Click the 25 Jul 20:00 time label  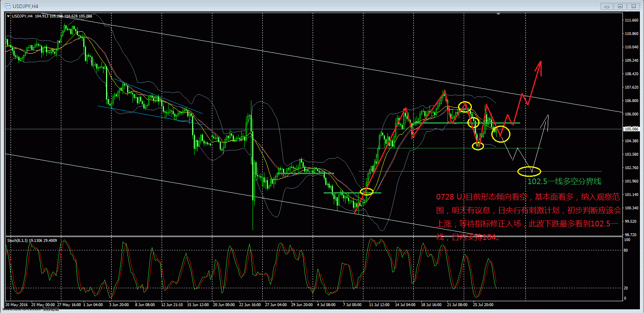click(483, 304)
